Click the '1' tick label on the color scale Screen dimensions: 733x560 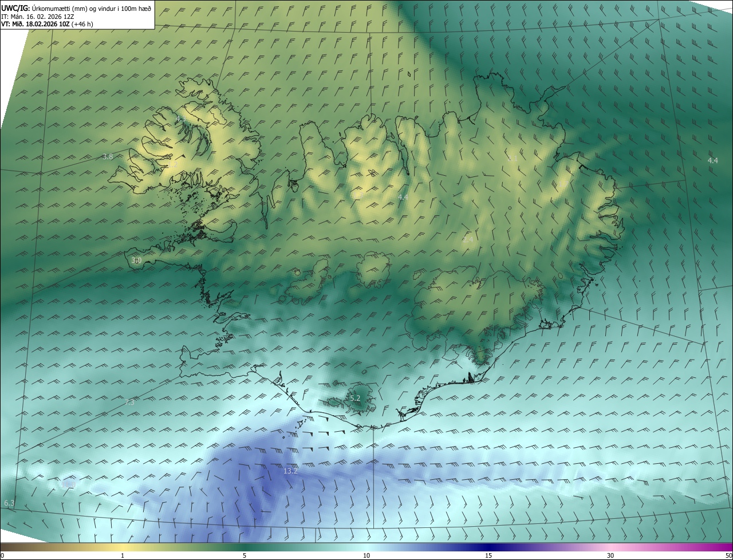(123, 555)
